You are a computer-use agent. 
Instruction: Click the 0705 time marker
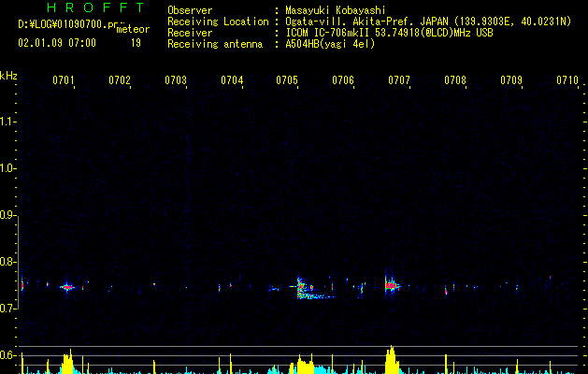[x=287, y=80]
